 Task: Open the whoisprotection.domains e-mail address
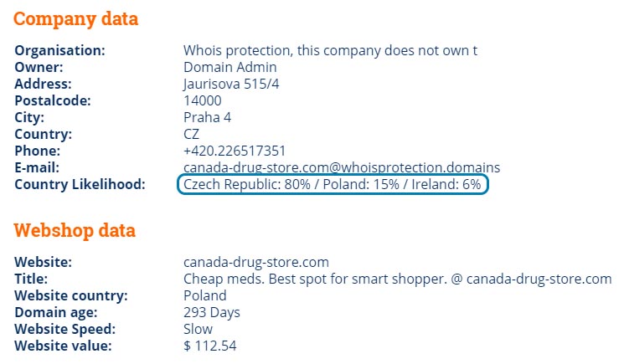pos(342,167)
